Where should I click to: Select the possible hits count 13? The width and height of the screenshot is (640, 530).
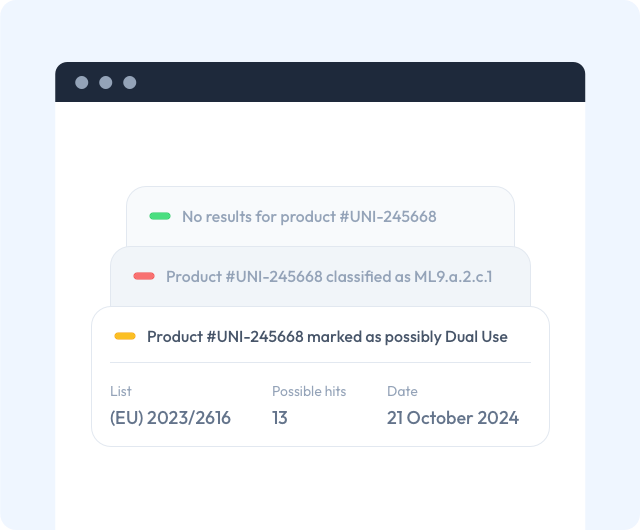(280, 418)
